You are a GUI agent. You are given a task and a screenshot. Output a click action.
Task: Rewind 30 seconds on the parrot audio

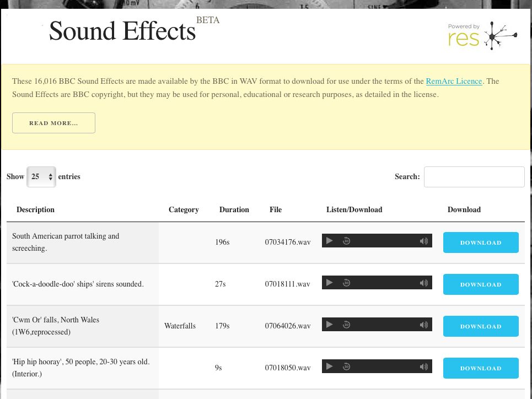[346, 241]
